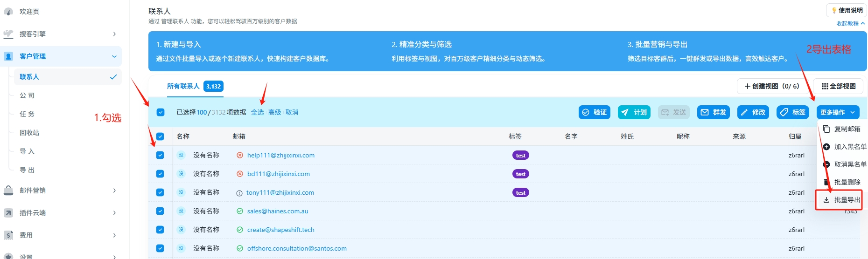This screenshot has height=259, width=868.
Task: Toggle the header select-all checkbox beside 名称
Action: pyautogui.click(x=160, y=136)
